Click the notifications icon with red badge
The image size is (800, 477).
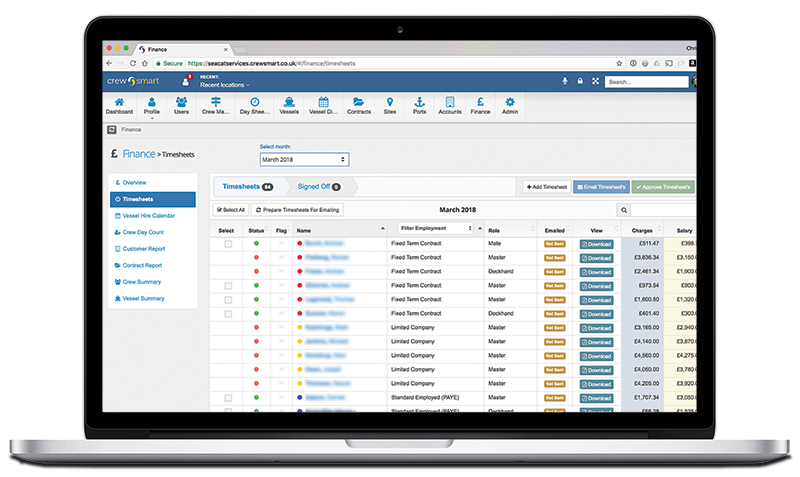tap(185, 81)
